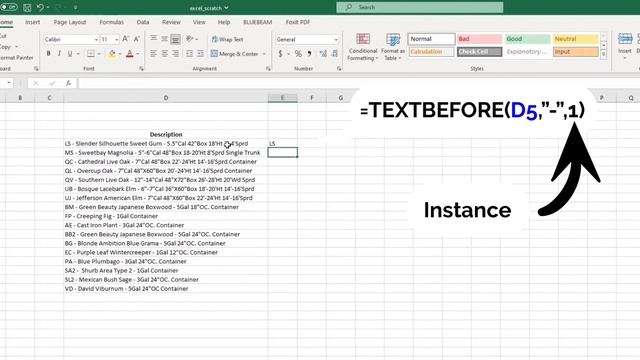Image resolution: width=640 pixels, height=360 pixels.
Task: Open the excel_scratch file name dropdown
Action: click(x=209, y=8)
